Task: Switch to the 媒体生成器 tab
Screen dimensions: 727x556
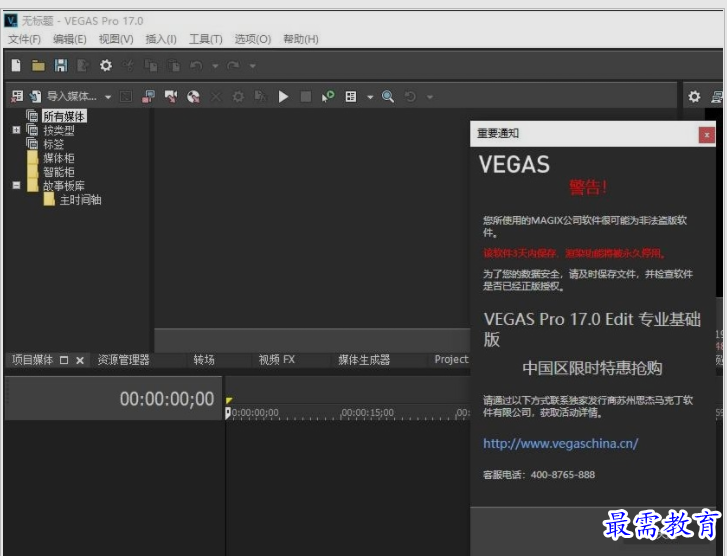Action: click(x=364, y=360)
